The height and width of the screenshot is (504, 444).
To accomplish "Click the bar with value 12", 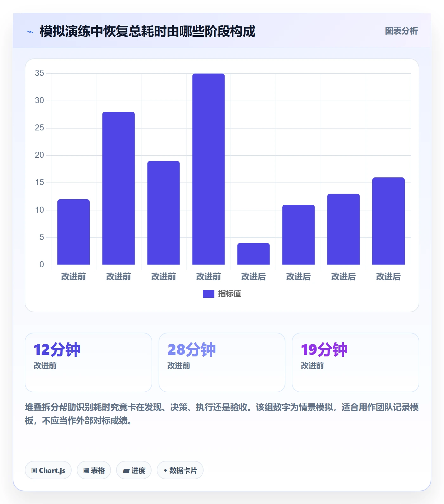I will [x=74, y=232].
